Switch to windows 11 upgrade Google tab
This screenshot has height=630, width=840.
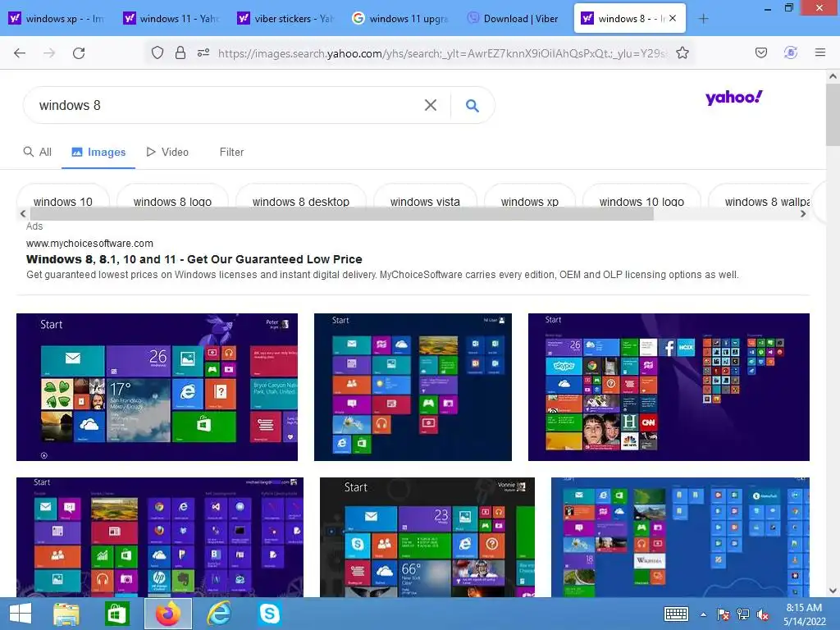point(400,19)
